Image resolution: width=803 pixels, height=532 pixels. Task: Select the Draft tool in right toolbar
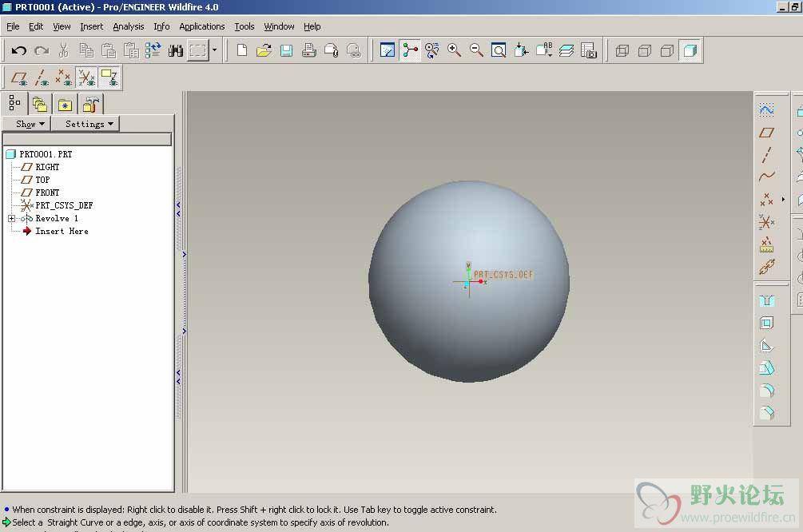tap(766, 368)
